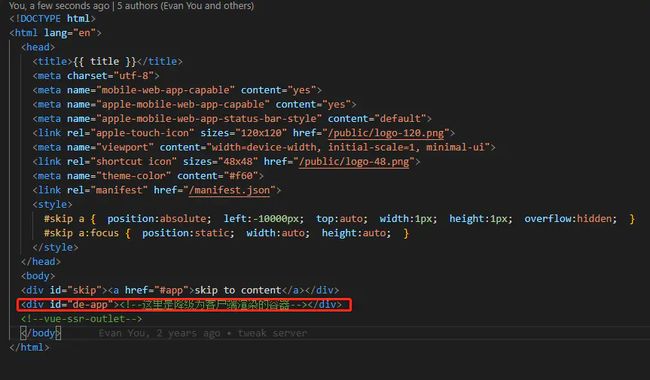Click the authors CodeLens line at top
This screenshot has width=650, height=380.
pos(131,6)
